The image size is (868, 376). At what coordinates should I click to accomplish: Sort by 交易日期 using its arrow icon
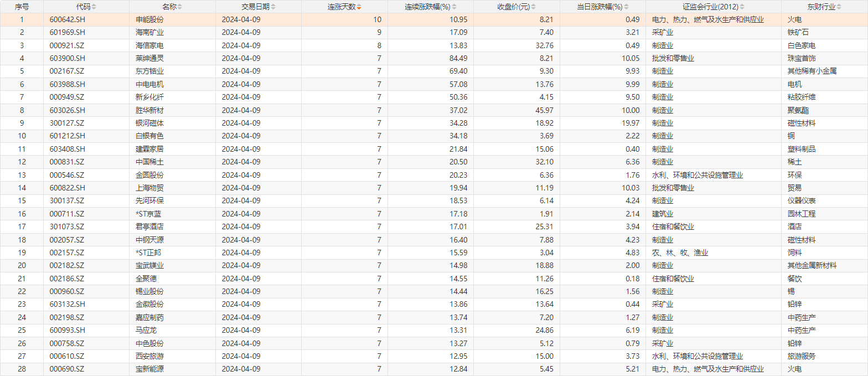tap(273, 7)
